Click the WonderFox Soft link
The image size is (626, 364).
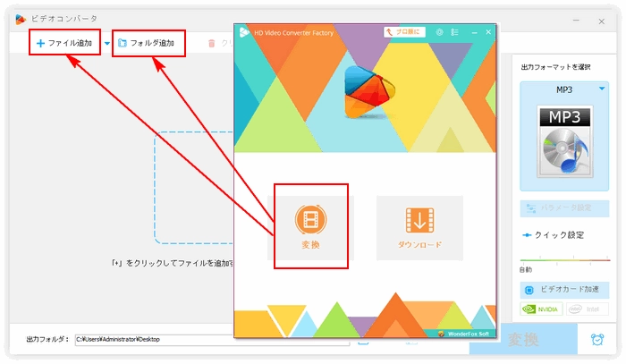(468, 334)
